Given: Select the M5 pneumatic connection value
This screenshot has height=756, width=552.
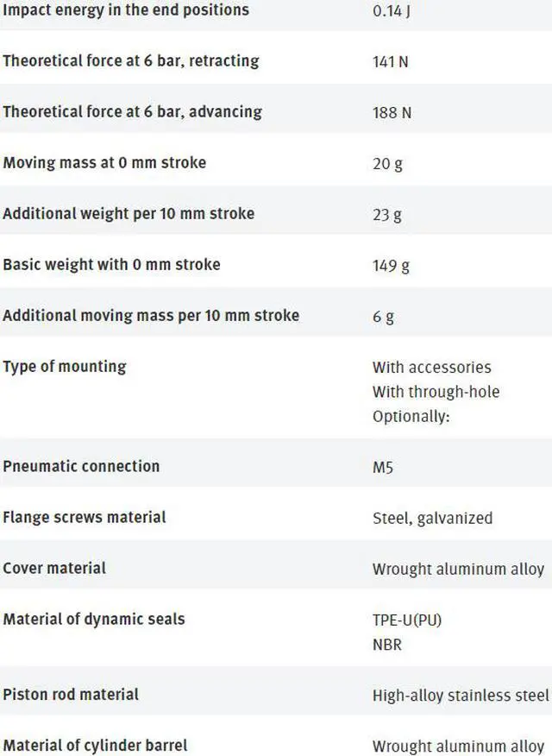Looking at the screenshot, I should [x=383, y=467].
